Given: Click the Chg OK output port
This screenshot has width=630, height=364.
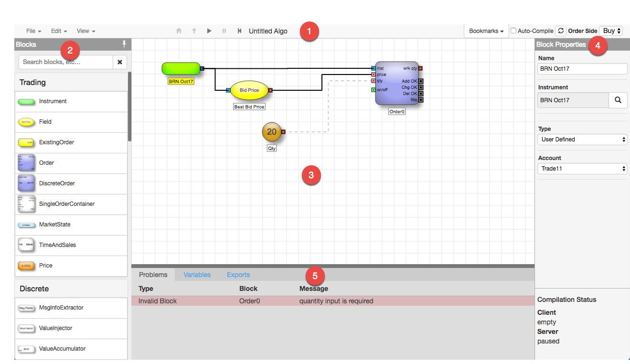Looking at the screenshot, I should (421, 87).
